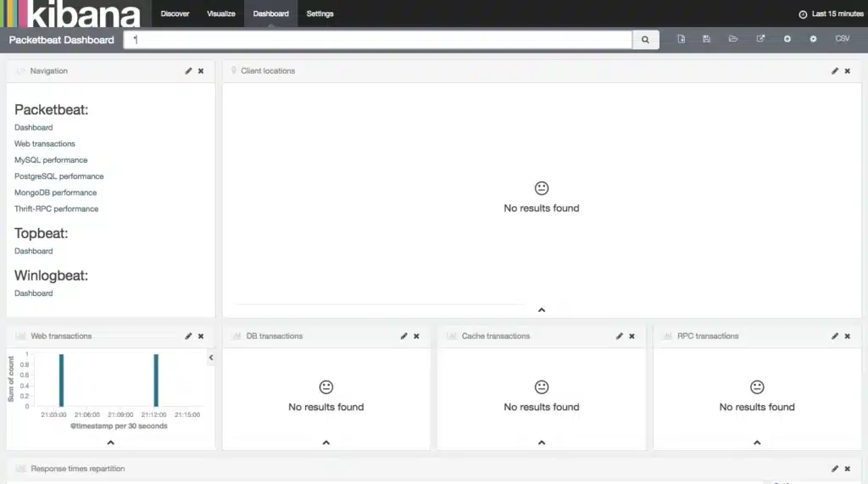Open Packetbeat Dashboard link

(33, 127)
